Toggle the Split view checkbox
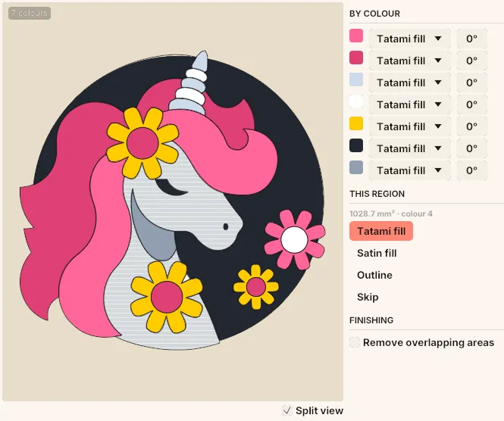 pos(287,410)
